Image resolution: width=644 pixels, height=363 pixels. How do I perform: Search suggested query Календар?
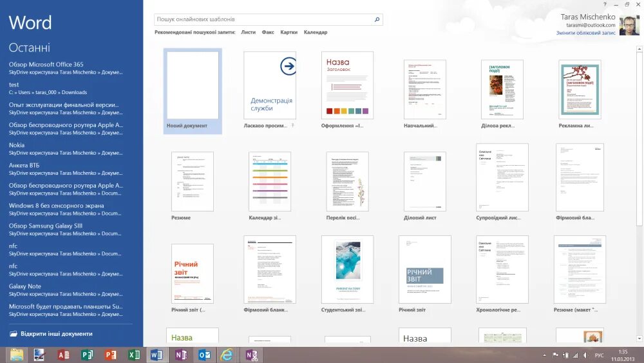pyautogui.click(x=316, y=32)
